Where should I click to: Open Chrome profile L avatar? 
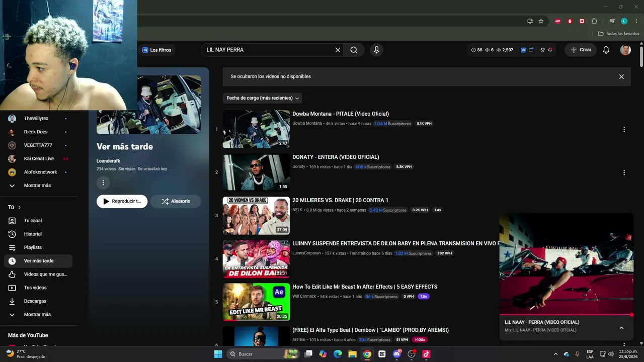pos(624,21)
